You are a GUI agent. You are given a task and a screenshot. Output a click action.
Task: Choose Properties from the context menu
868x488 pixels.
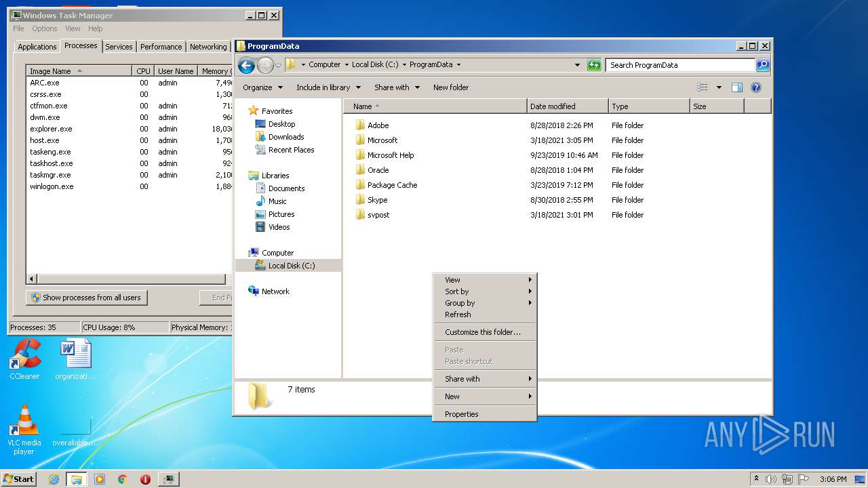[485, 414]
